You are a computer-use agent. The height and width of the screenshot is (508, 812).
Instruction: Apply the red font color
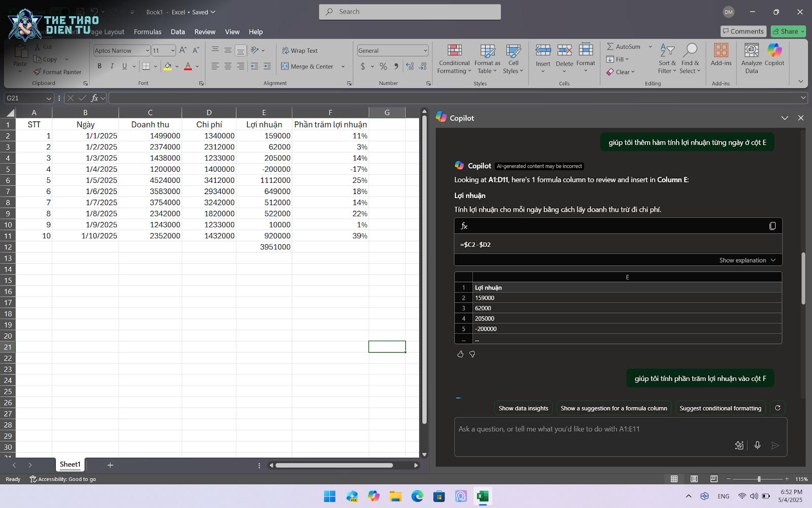(188, 66)
